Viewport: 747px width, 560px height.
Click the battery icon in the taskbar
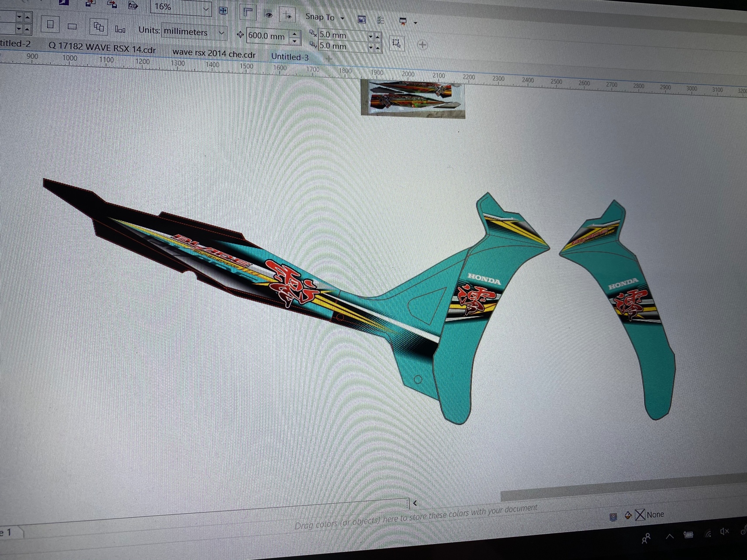(x=688, y=535)
